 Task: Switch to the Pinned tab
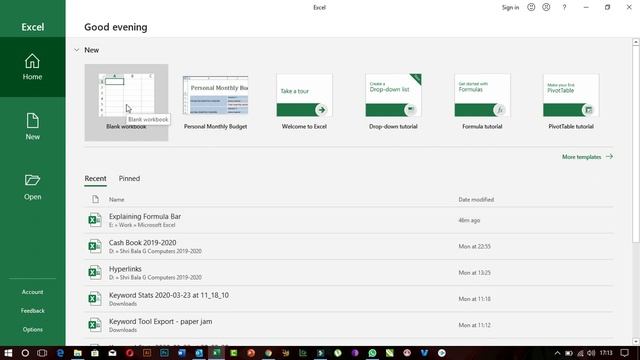click(129, 178)
